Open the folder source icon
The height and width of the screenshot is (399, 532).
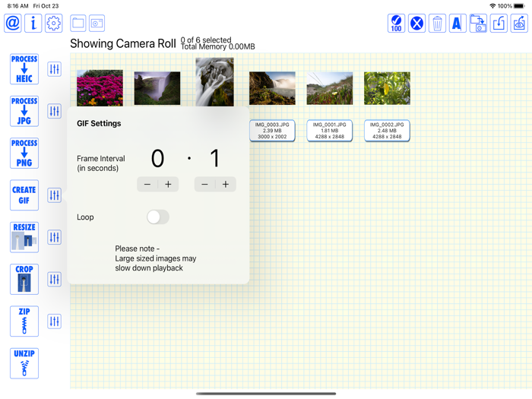78,23
